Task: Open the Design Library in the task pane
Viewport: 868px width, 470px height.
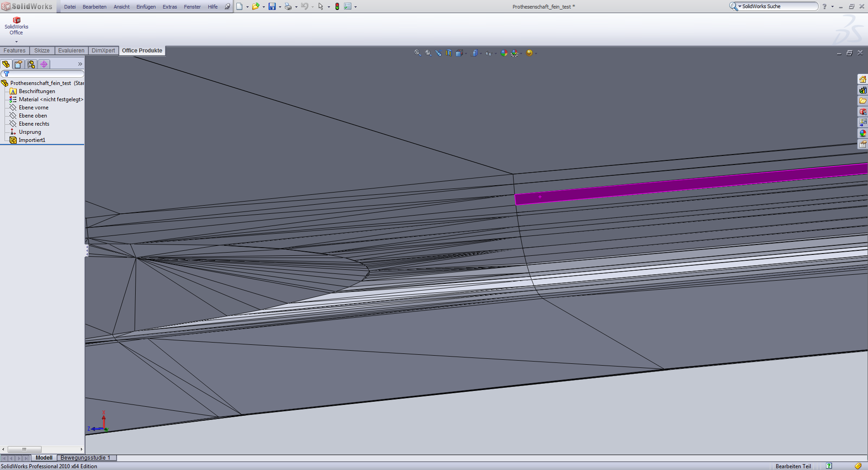Action: 863,90
